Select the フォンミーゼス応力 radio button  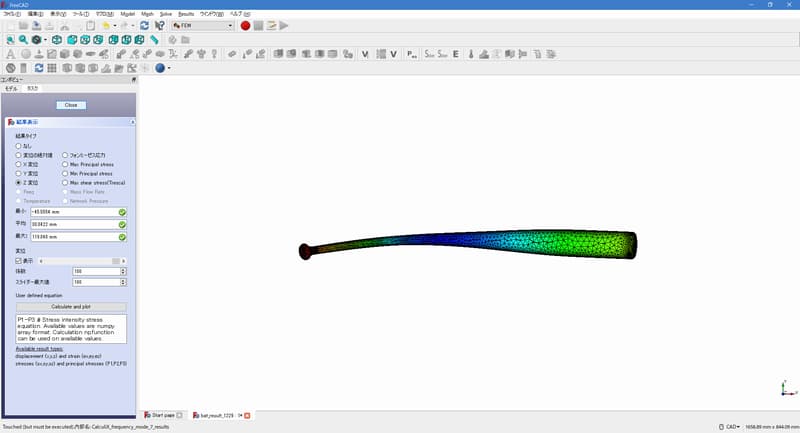tap(65, 155)
